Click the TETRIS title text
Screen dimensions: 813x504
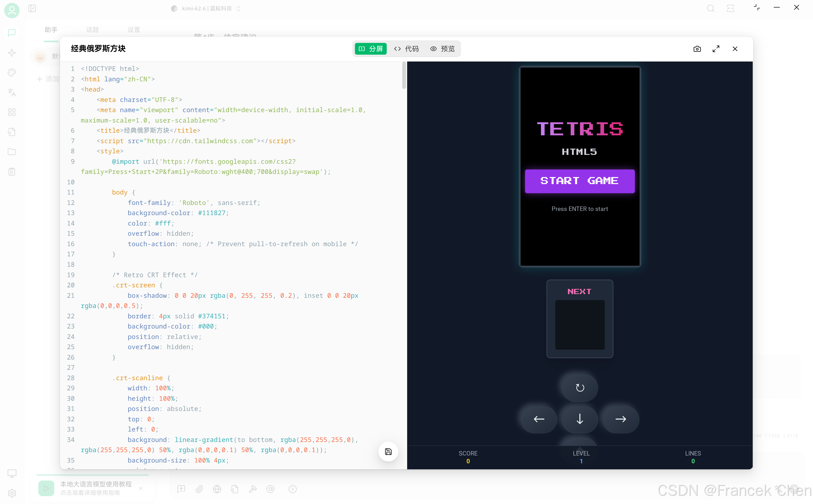[x=580, y=129]
